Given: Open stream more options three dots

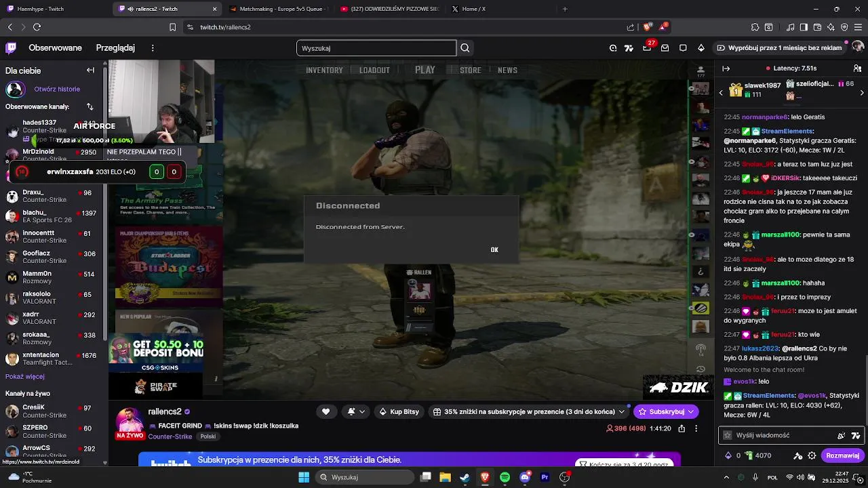Looking at the screenshot, I should pyautogui.click(x=696, y=428).
